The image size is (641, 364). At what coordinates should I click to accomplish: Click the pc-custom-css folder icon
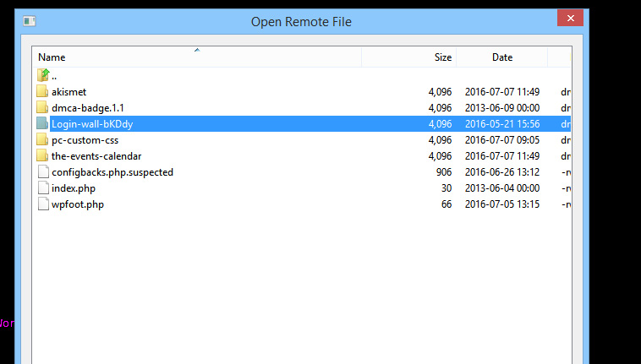[x=43, y=139]
